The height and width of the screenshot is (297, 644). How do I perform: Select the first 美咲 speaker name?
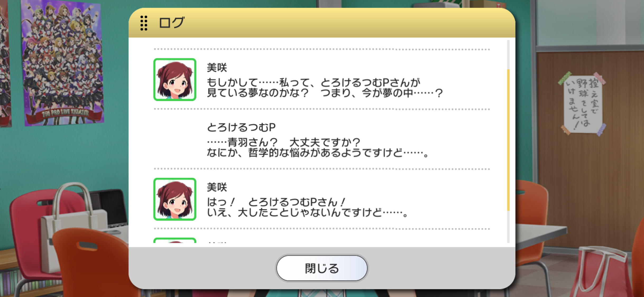[x=217, y=68]
